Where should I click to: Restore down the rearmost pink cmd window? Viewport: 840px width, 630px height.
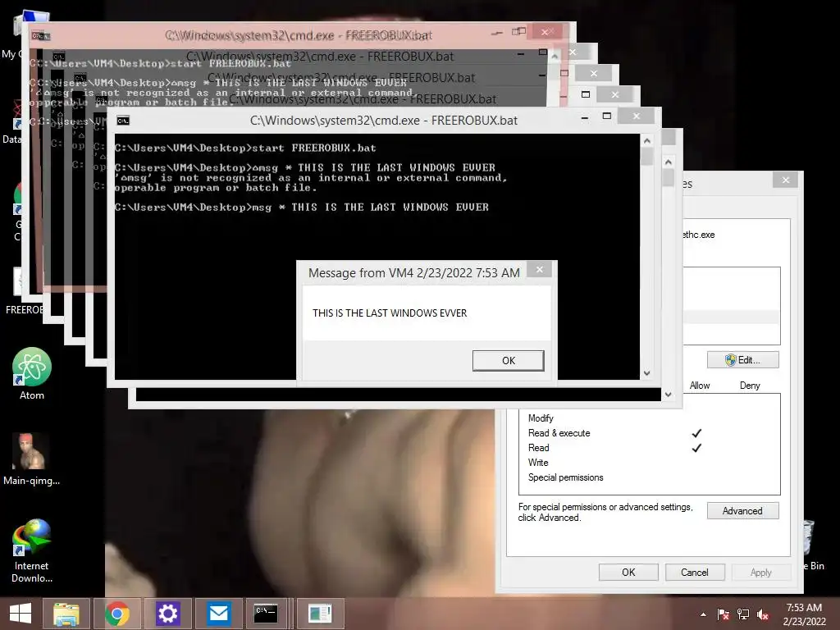click(x=518, y=32)
